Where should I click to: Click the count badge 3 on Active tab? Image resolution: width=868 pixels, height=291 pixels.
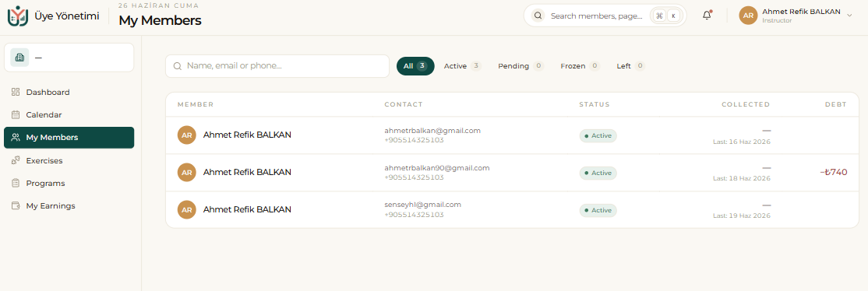pyautogui.click(x=476, y=66)
